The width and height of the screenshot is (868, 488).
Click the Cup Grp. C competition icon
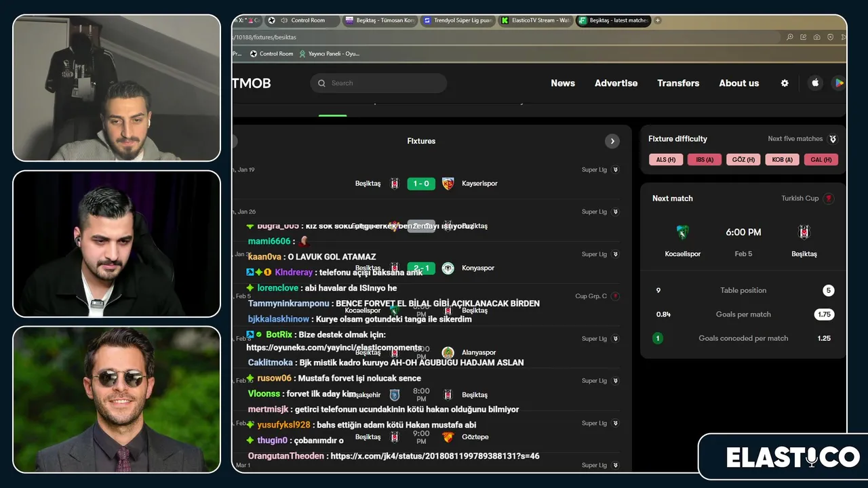(x=616, y=296)
